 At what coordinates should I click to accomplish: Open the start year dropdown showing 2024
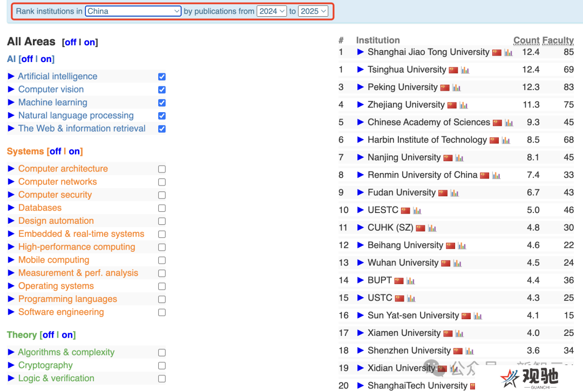[272, 11]
